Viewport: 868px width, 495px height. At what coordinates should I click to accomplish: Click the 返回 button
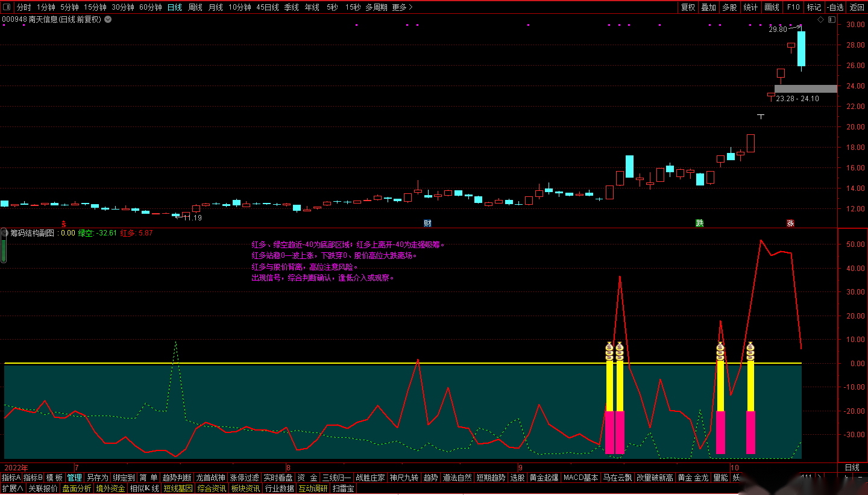(857, 7)
